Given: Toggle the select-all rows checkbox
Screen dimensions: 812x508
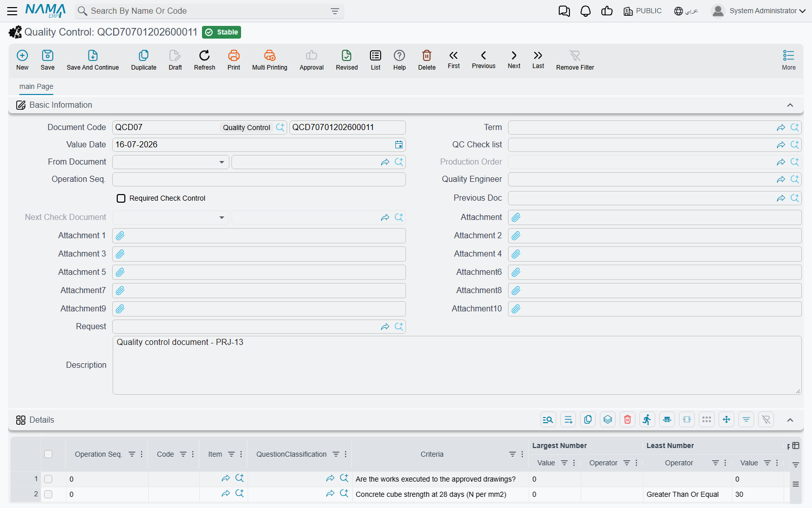Looking at the screenshot, I should tap(48, 454).
